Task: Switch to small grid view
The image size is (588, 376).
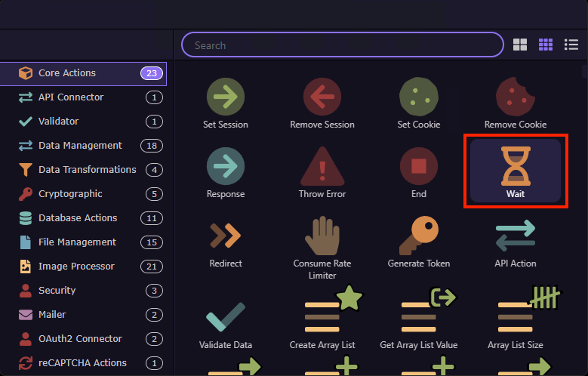Action: (546, 45)
